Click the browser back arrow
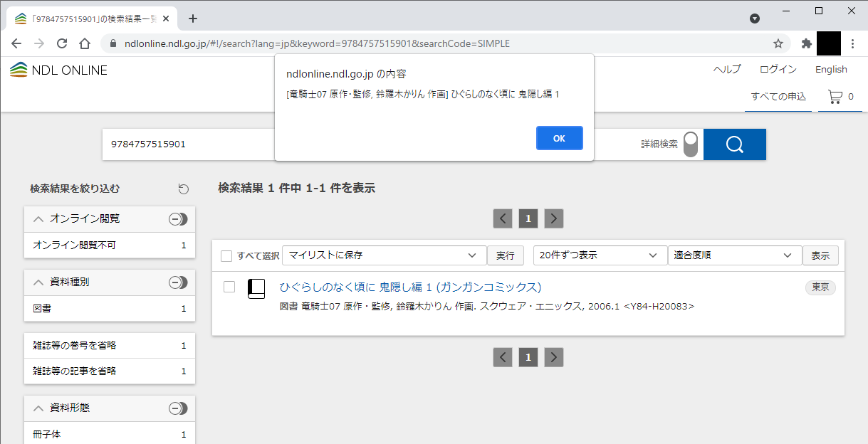 [x=17, y=43]
